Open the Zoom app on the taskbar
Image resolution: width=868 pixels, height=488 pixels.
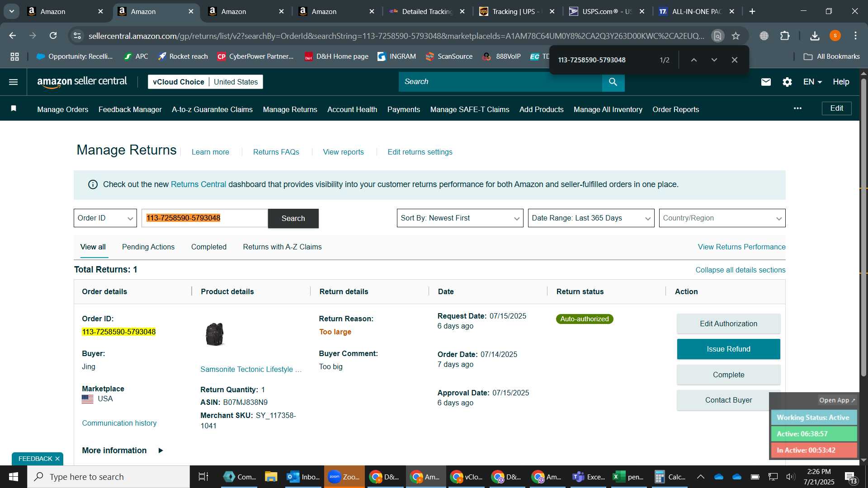344,477
